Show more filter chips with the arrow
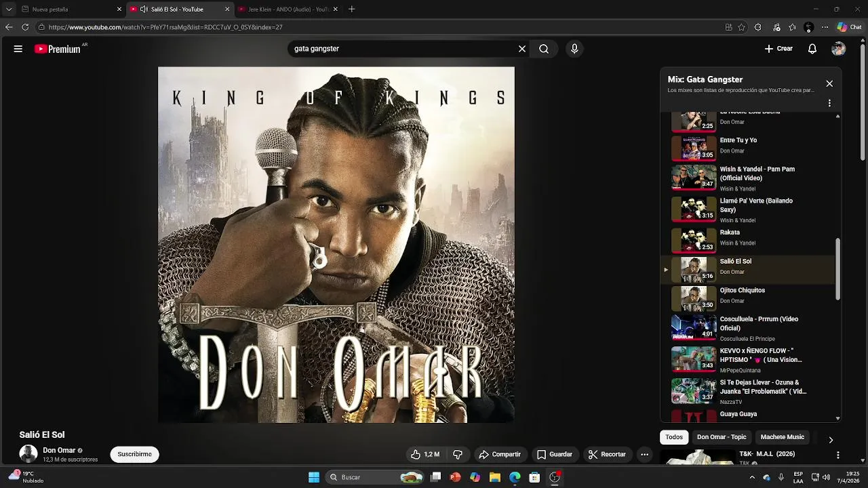The image size is (868, 488). pyautogui.click(x=831, y=440)
